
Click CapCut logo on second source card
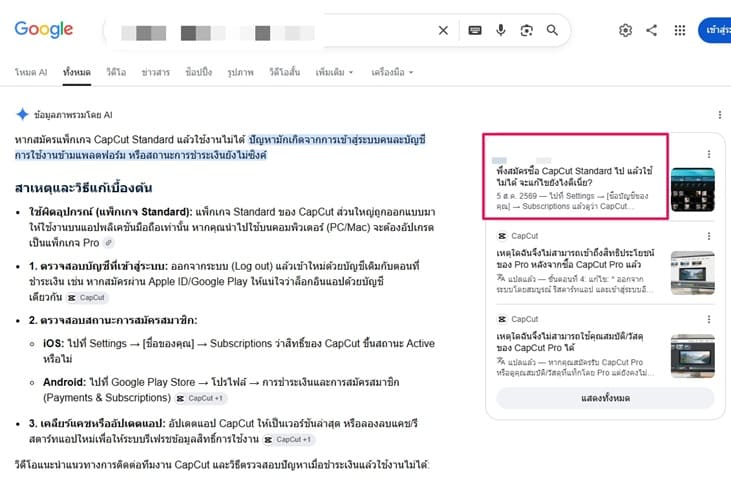[x=502, y=236]
